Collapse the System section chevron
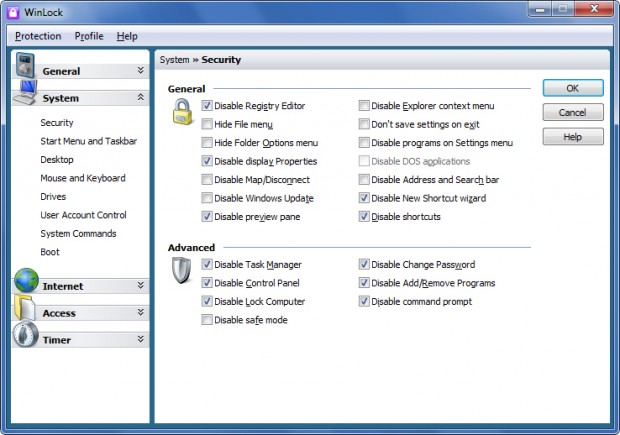Viewport: 620px width, 435px height. pyautogui.click(x=140, y=97)
